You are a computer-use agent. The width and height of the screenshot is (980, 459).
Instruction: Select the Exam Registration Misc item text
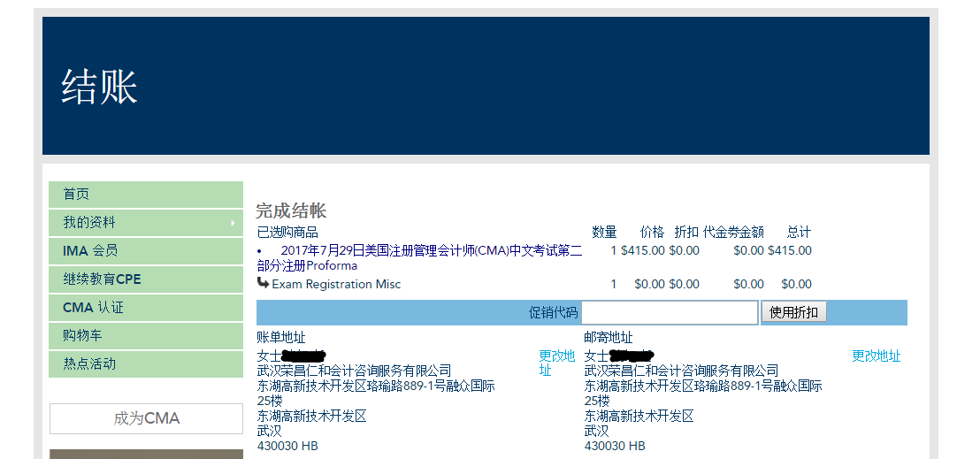coord(336,284)
